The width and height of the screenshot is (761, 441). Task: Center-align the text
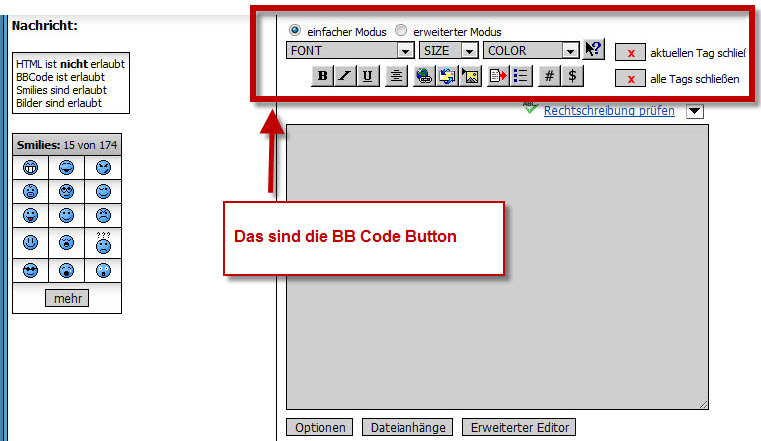tap(396, 76)
